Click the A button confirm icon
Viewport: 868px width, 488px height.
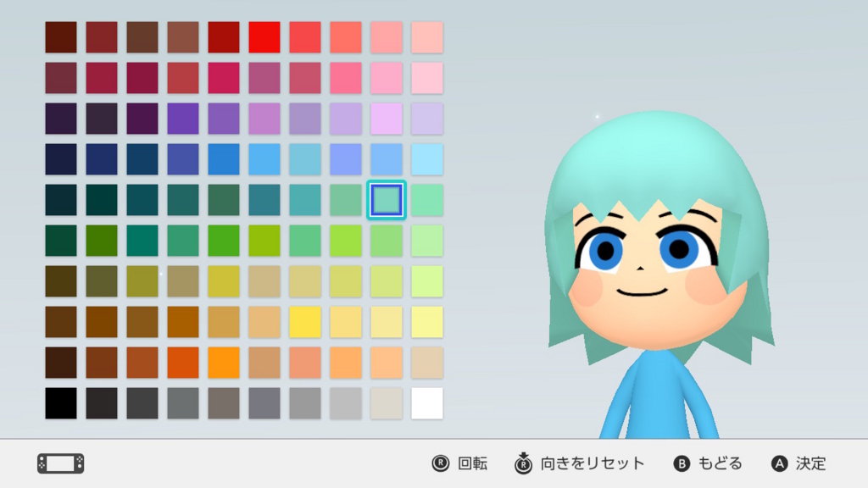(780, 463)
